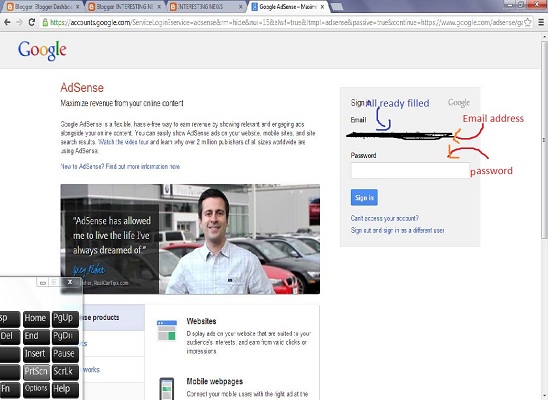Open the Chrome menu icon
This screenshot has height=400, width=548.
pos(541,22)
